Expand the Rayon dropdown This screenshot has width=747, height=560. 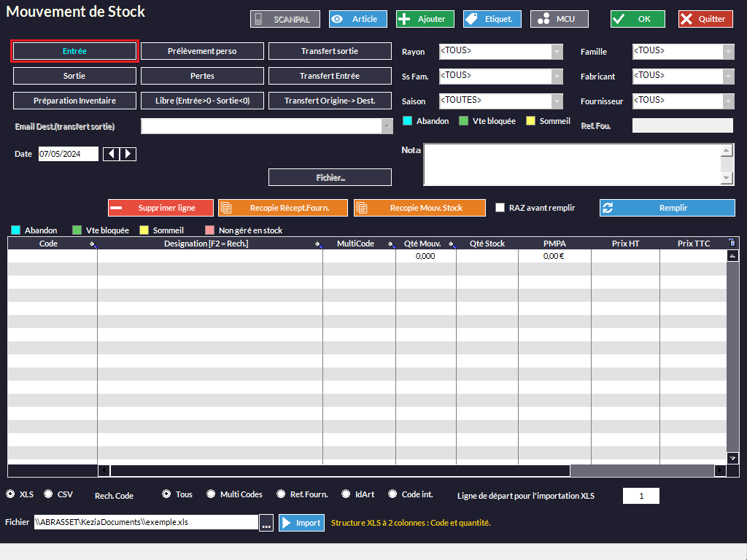click(x=557, y=52)
